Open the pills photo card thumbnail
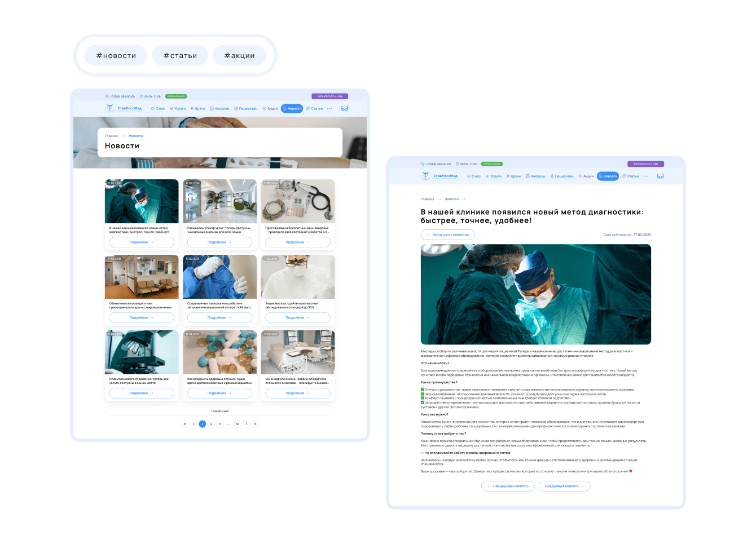This screenshot has height=540, width=756. [220, 352]
